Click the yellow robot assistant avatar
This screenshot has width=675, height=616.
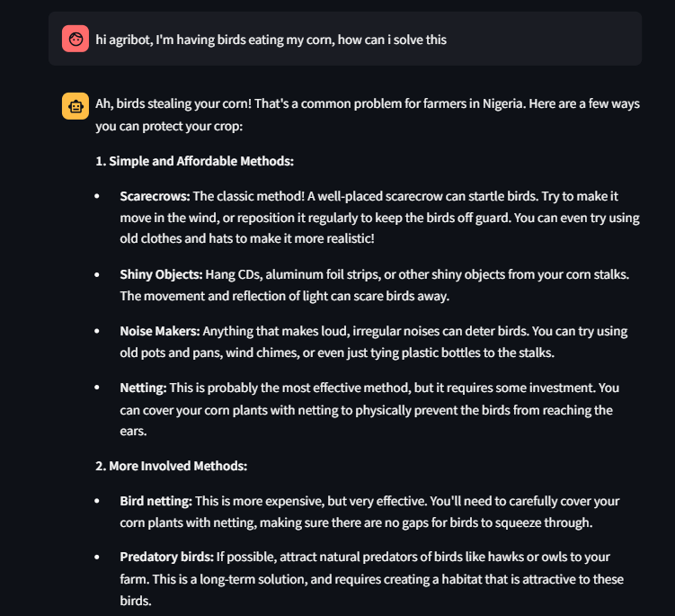(75, 105)
